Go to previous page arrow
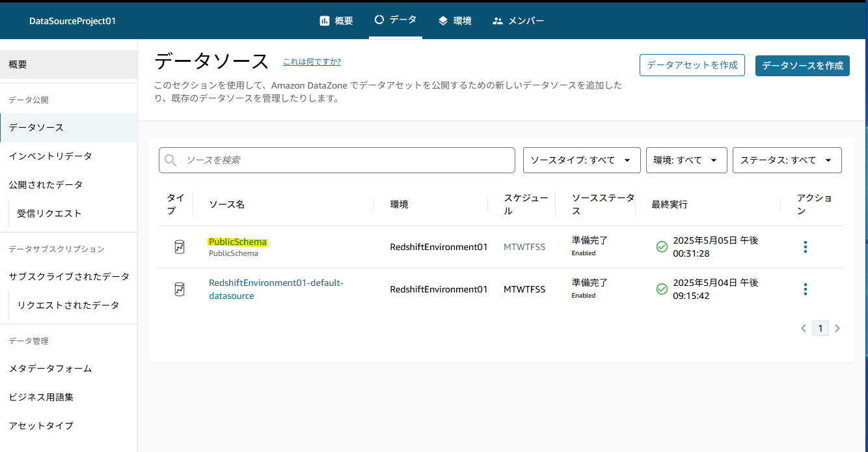Image resolution: width=868 pixels, height=452 pixels. tap(804, 328)
